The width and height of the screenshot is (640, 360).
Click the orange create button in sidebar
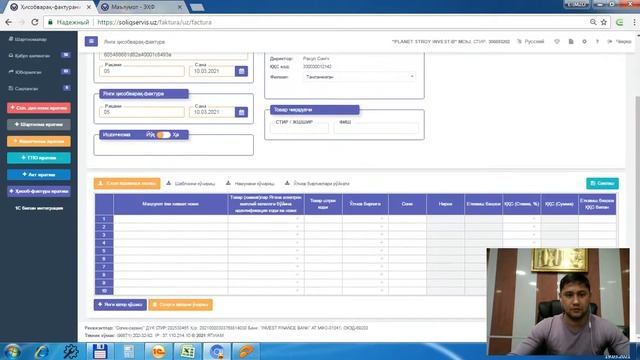tap(39, 141)
